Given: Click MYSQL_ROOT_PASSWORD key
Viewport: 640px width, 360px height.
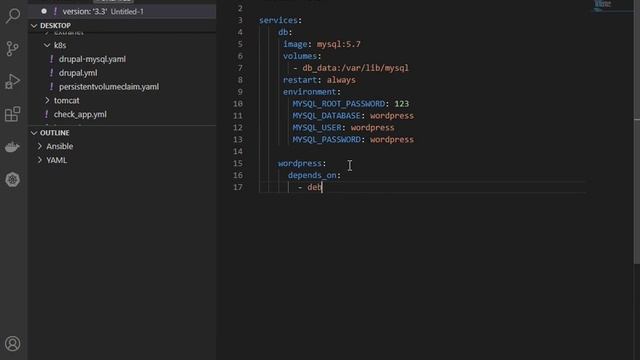Looking at the screenshot, I should click(338, 104).
